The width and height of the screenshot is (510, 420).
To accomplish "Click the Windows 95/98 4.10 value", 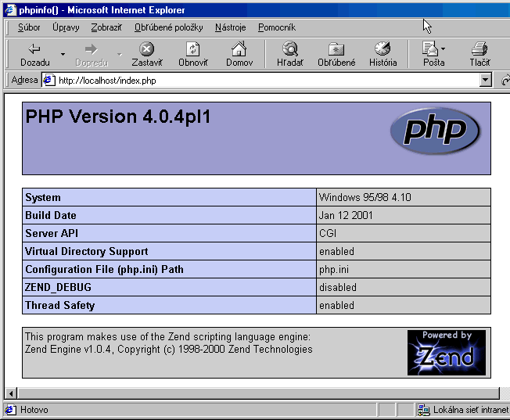I will pos(365,197).
